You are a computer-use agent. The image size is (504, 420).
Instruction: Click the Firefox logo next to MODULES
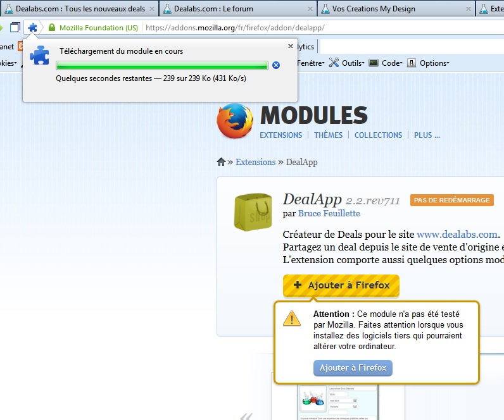(x=235, y=121)
